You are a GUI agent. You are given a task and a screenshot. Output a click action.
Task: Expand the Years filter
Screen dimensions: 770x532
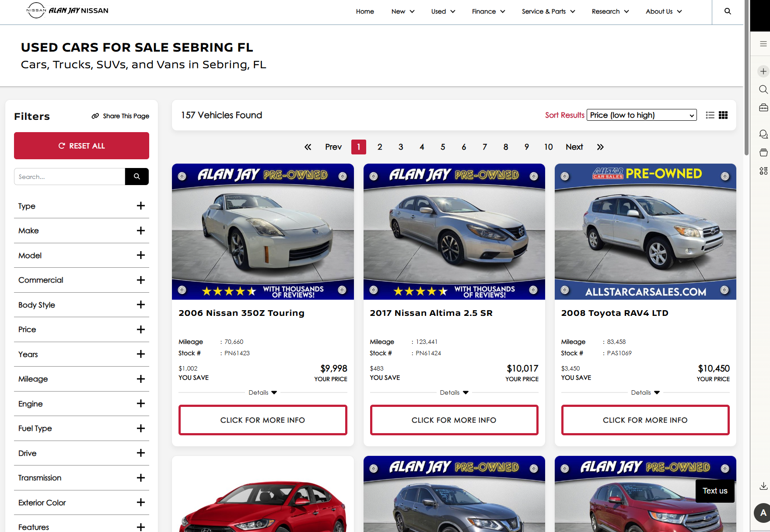coord(81,354)
